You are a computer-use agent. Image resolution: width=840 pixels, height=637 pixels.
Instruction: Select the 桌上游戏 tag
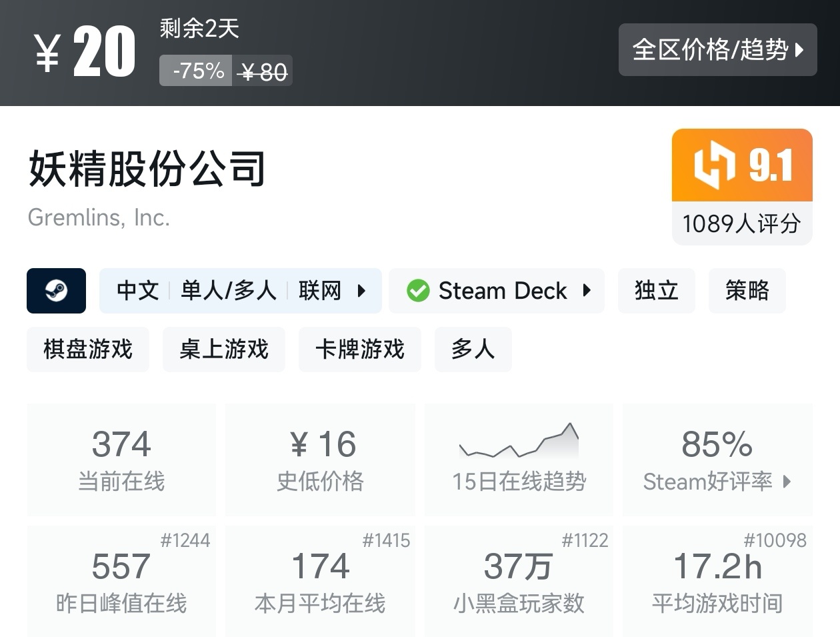(224, 350)
